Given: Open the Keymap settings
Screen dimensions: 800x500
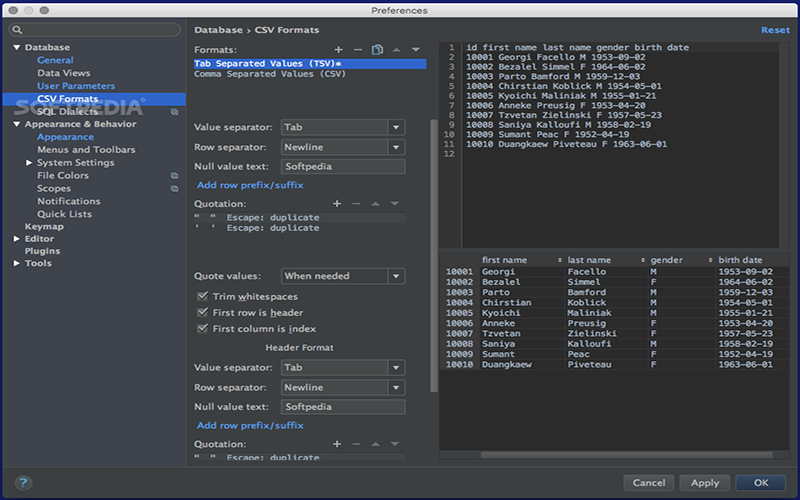Looking at the screenshot, I should 44,227.
